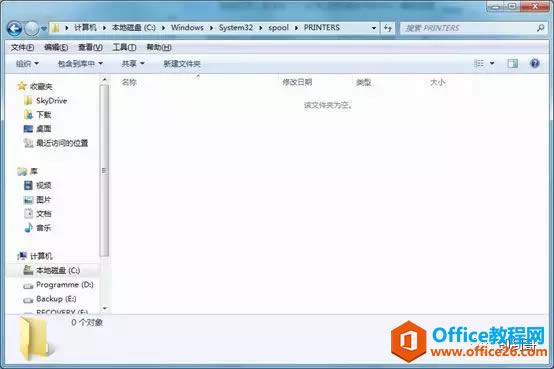The width and height of the screenshot is (554, 369).
Task: Select 本地磁盘 (C:) in the navigation pane
Action: (x=58, y=270)
